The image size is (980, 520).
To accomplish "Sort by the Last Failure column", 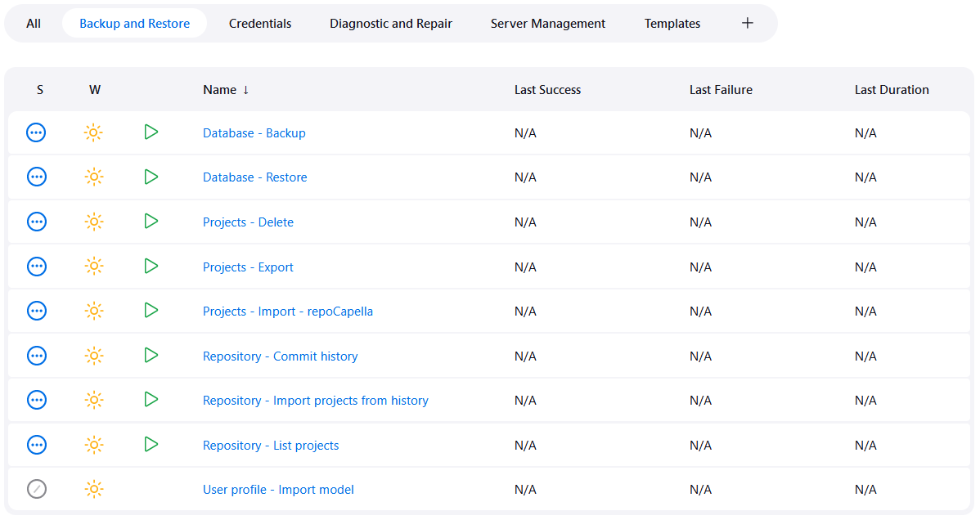I will pyautogui.click(x=720, y=90).
